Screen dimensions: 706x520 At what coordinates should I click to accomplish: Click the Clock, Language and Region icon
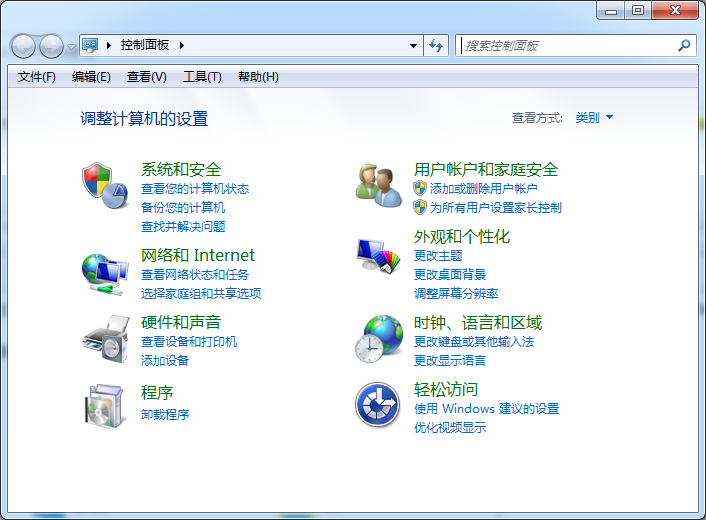[378, 338]
